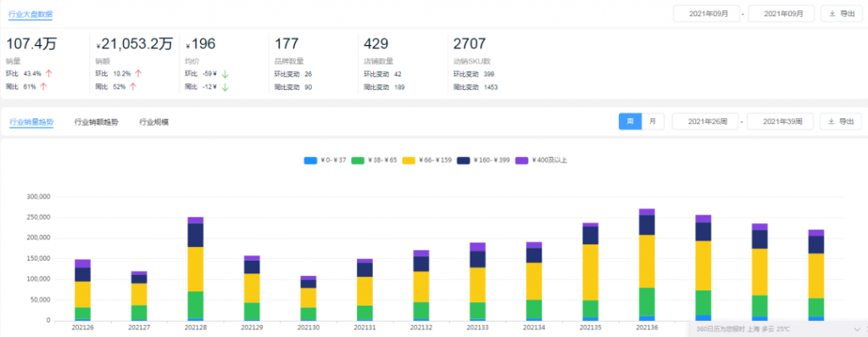Click the 300,000 y-axis label
868x337 pixels.
(39, 196)
